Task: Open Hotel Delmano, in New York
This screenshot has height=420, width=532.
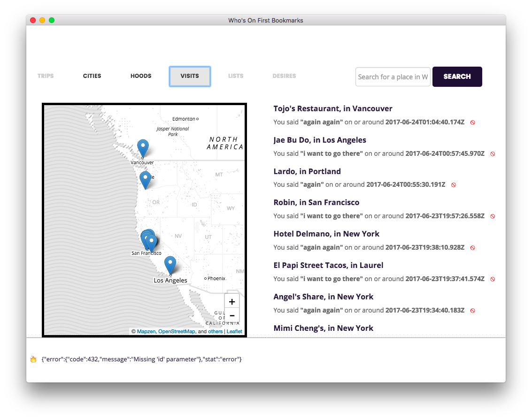Action: click(x=326, y=234)
